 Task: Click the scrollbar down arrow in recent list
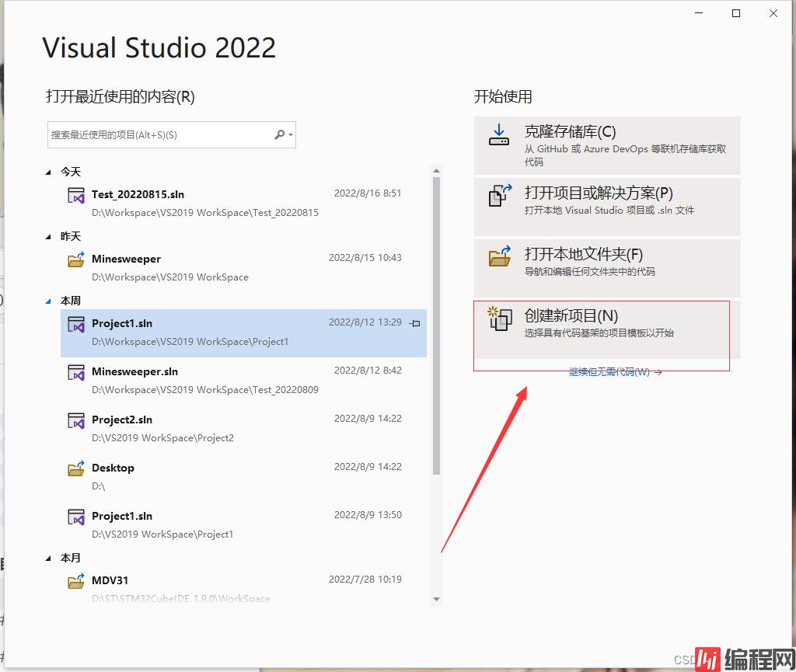point(436,599)
